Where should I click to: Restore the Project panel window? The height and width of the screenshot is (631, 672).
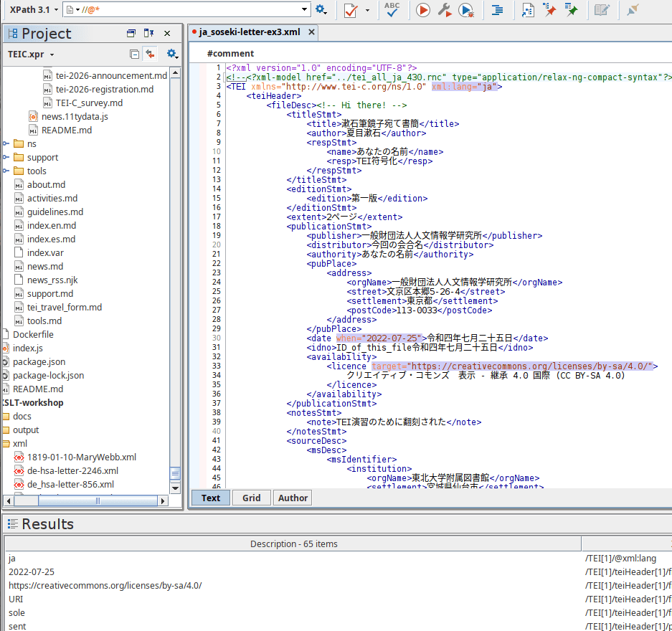click(x=131, y=33)
